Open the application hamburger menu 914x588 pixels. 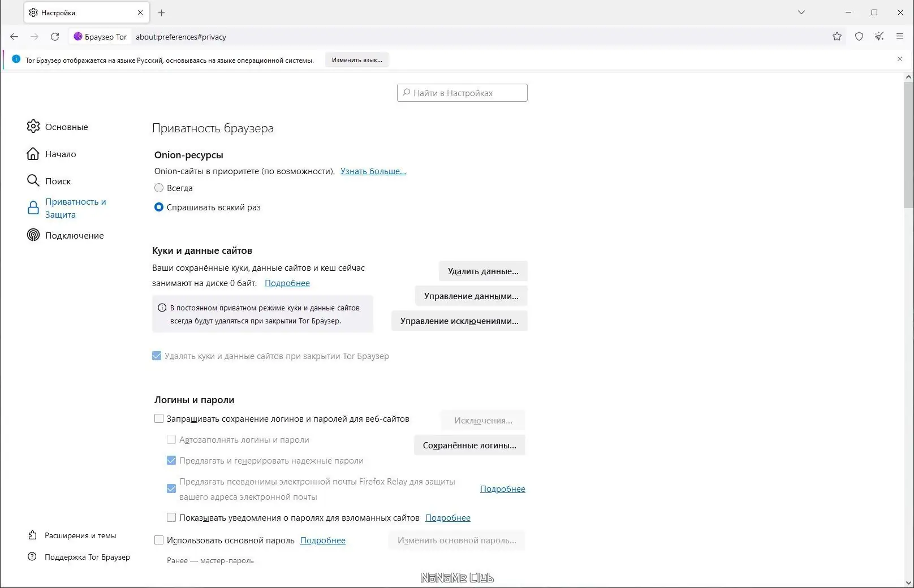tap(900, 37)
